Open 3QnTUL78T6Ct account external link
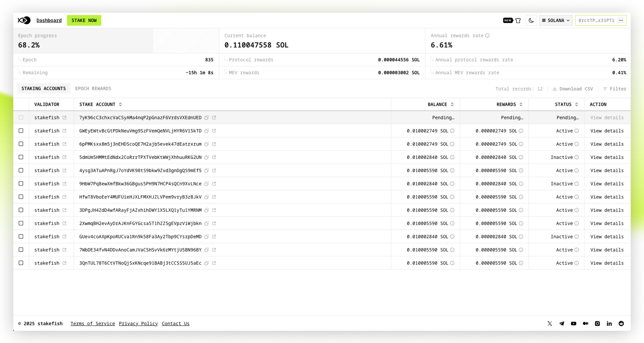644x343 pixels. click(214, 263)
